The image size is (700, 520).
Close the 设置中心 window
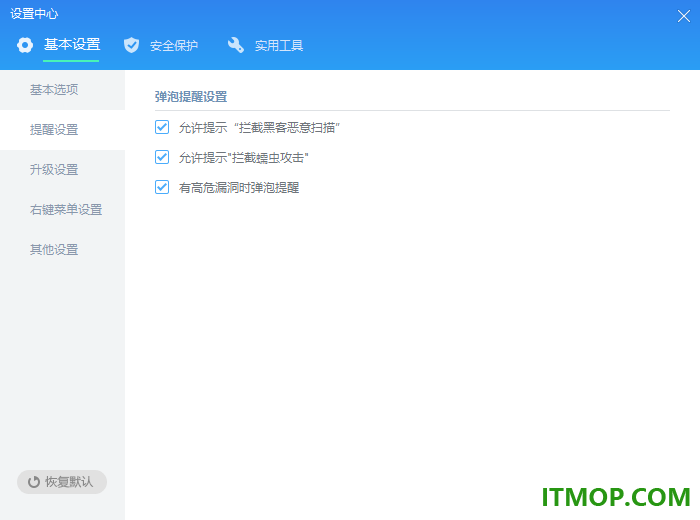click(x=683, y=16)
